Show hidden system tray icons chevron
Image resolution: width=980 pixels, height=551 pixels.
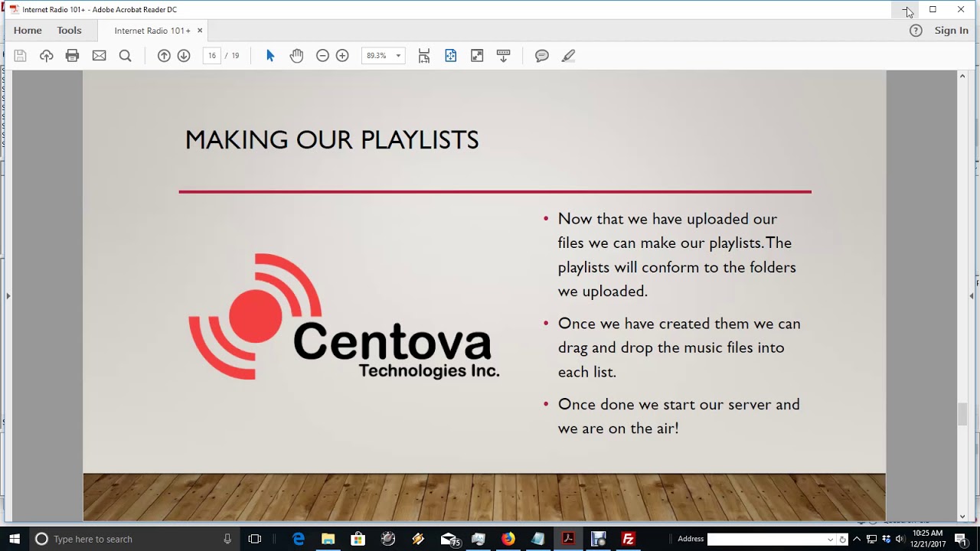[x=857, y=539]
